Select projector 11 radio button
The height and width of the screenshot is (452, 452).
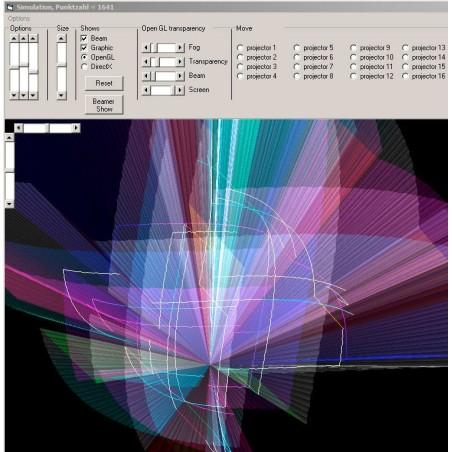pyautogui.click(x=353, y=67)
